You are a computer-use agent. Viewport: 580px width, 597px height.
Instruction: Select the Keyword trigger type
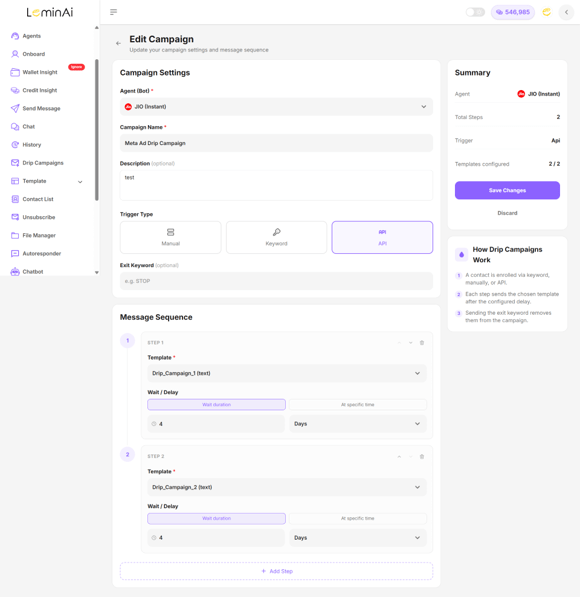click(276, 237)
